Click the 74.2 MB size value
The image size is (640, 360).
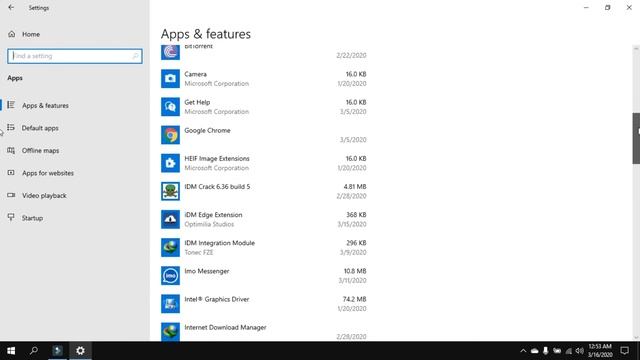354,300
